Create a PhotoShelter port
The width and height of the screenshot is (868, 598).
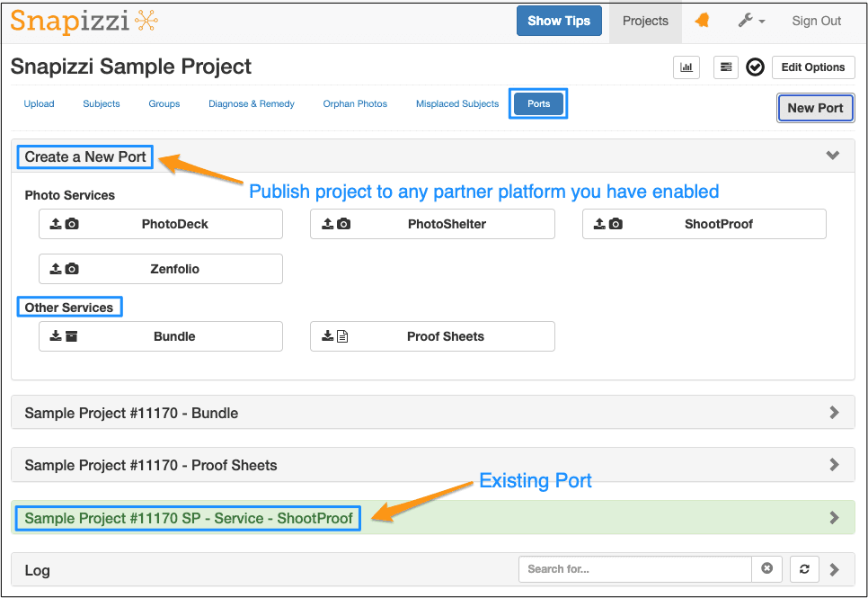pos(432,224)
